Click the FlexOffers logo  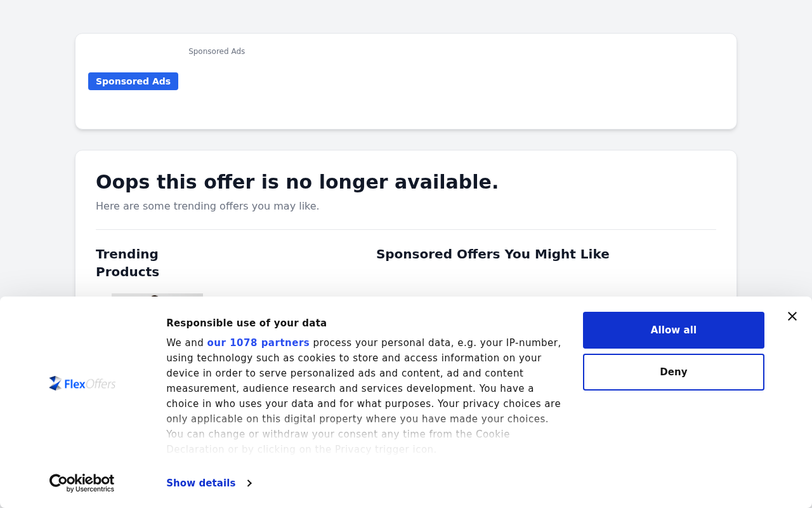pyautogui.click(x=82, y=384)
